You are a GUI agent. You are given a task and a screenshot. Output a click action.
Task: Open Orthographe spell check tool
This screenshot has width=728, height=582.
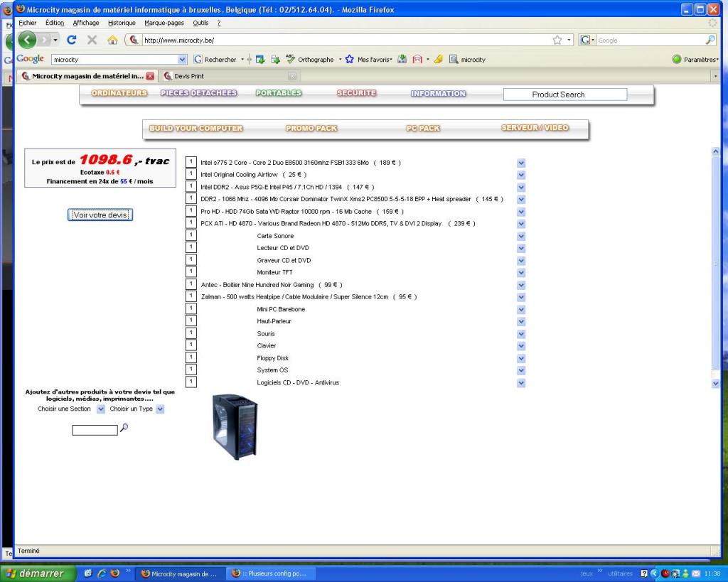pos(310,60)
